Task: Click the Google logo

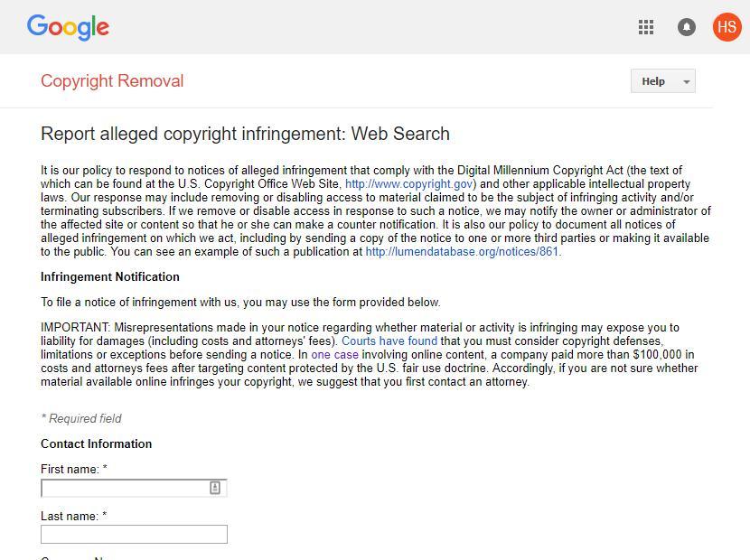Action: [x=68, y=27]
